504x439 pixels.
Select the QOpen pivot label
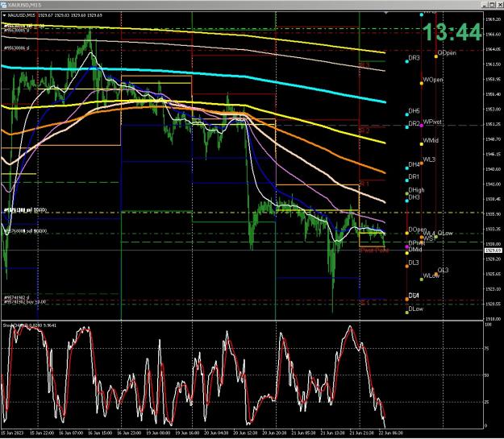[x=447, y=52]
